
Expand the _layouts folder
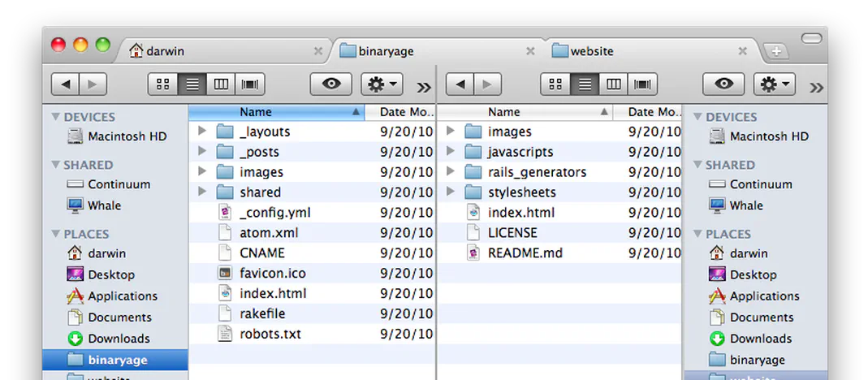click(202, 132)
